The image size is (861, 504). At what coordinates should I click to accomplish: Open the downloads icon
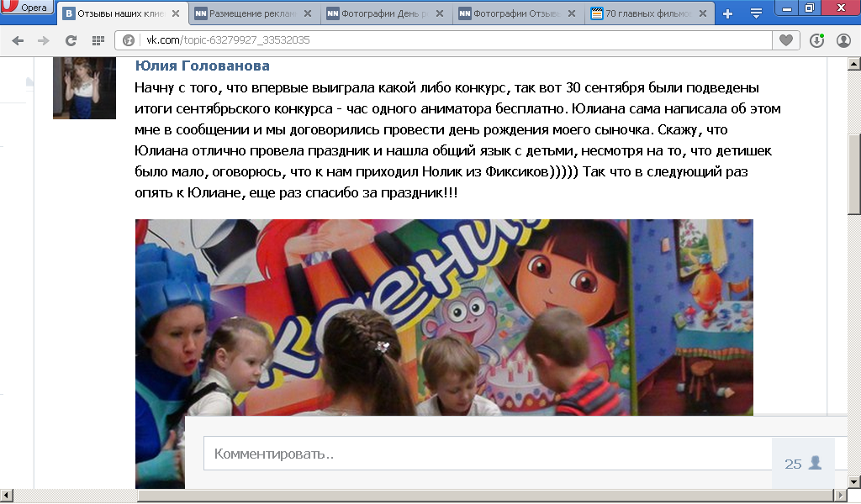coord(817,40)
